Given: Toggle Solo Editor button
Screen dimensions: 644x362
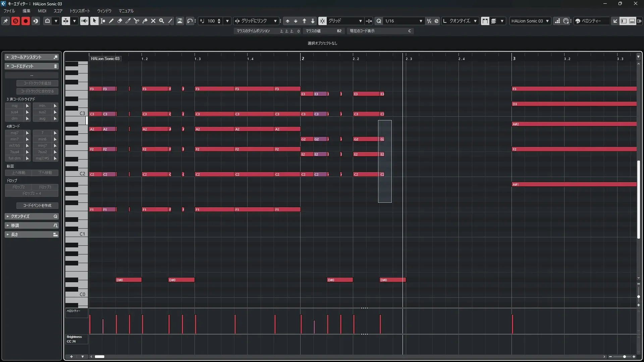Looking at the screenshot, I should click(15, 21).
